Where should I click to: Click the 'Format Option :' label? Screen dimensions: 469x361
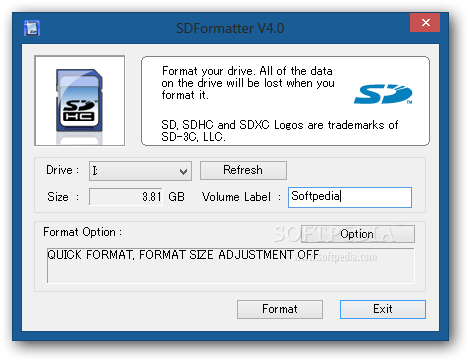(x=83, y=232)
